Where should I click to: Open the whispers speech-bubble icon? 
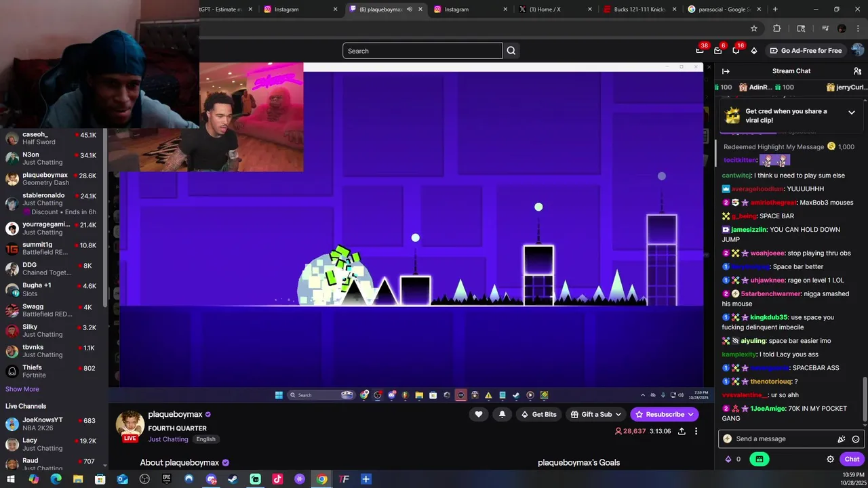click(736, 50)
